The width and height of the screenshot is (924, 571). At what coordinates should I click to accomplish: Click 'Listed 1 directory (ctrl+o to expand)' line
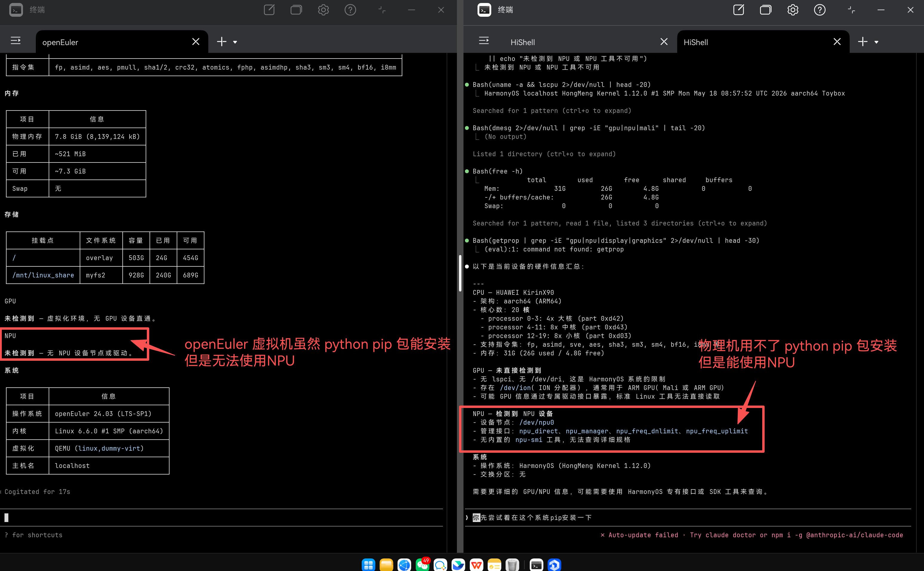click(x=544, y=154)
